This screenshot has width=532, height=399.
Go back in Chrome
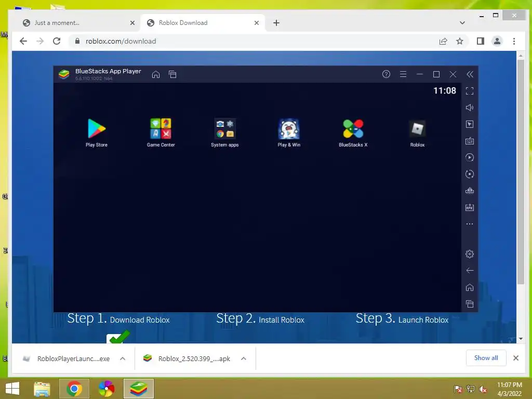coord(23,41)
